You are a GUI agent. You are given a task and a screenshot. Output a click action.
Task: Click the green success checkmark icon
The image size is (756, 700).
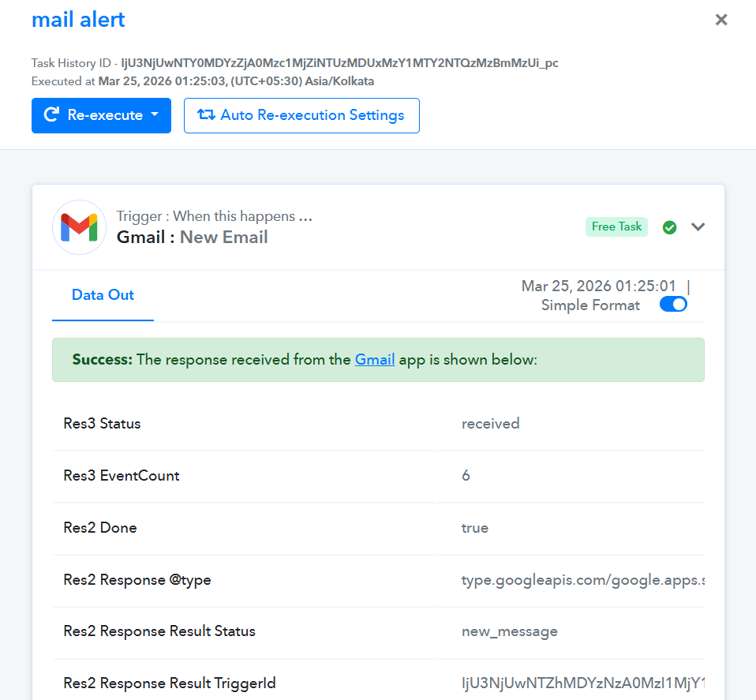(x=669, y=227)
